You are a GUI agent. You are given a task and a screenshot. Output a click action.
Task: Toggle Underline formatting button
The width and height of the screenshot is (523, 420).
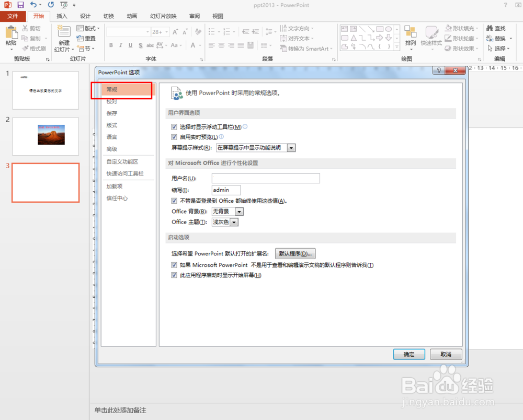coord(130,45)
